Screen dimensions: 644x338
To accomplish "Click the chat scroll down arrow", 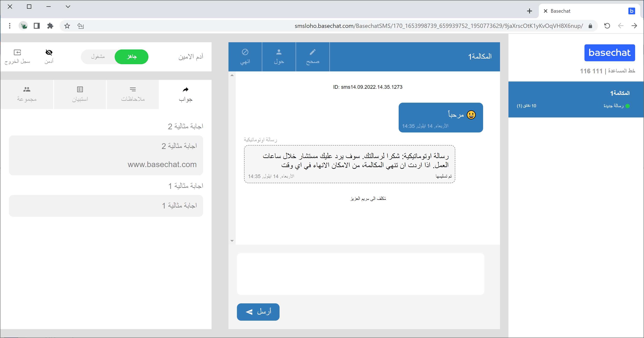I will (232, 241).
